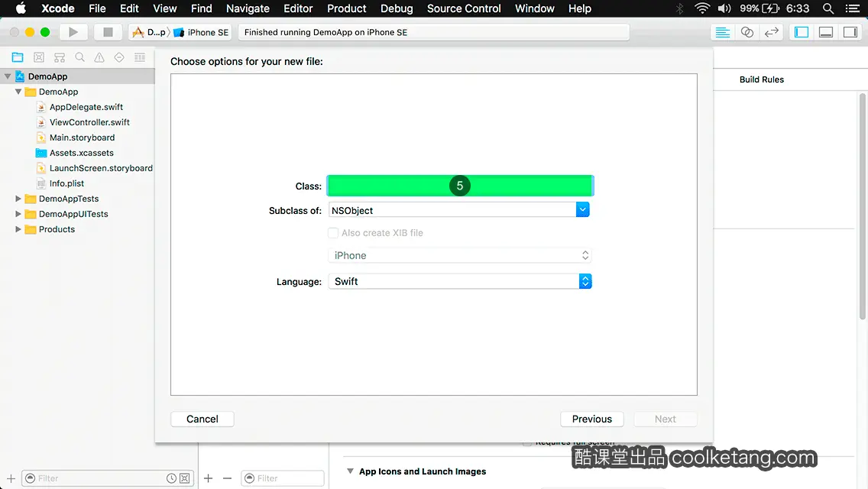The image size is (868, 489).
Task: Select the DemoApp scheme in the toolbar
Action: tap(150, 32)
